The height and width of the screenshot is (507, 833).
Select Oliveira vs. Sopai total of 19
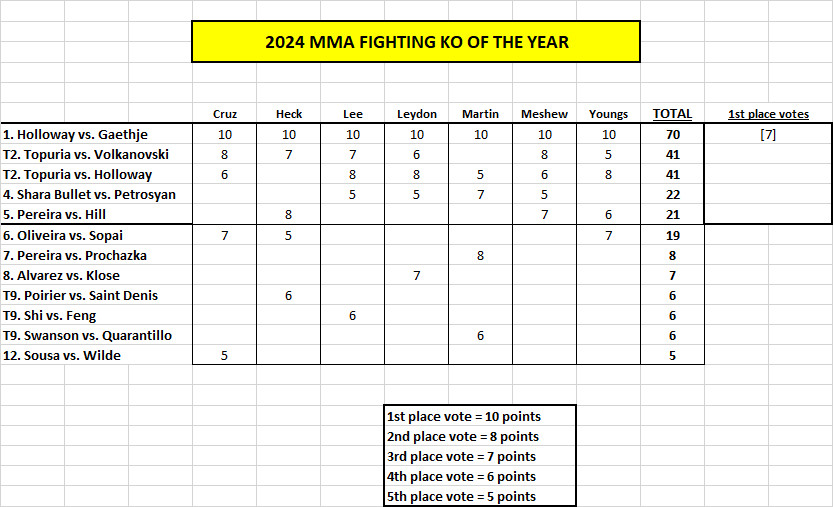673,235
